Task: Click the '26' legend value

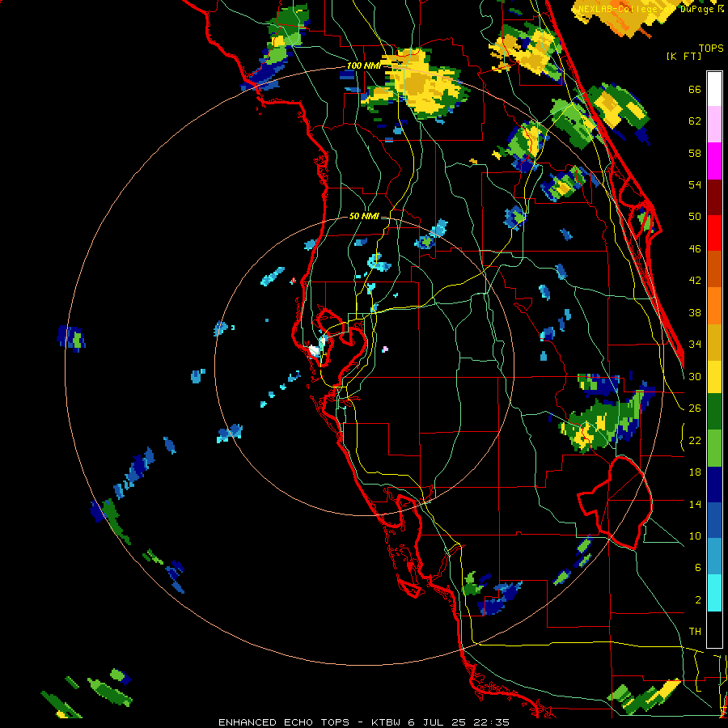Action: pyautogui.click(x=695, y=408)
